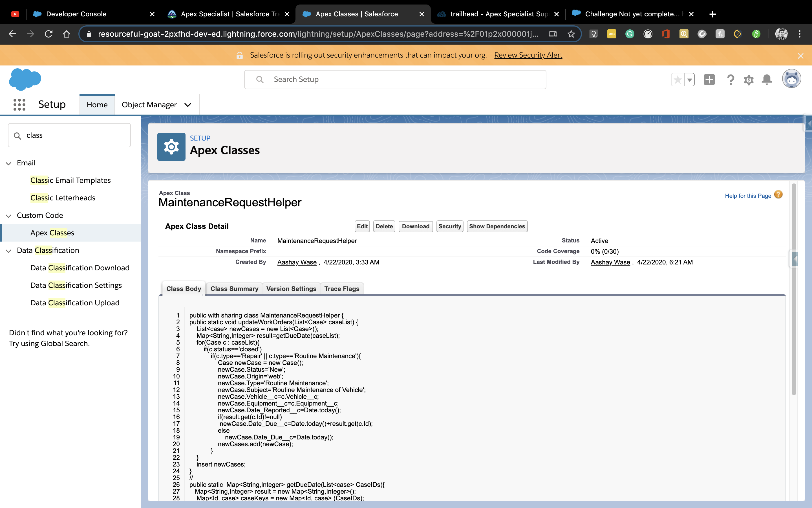Collapse the Custom Code section
The image size is (812, 508).
(9, 216)
